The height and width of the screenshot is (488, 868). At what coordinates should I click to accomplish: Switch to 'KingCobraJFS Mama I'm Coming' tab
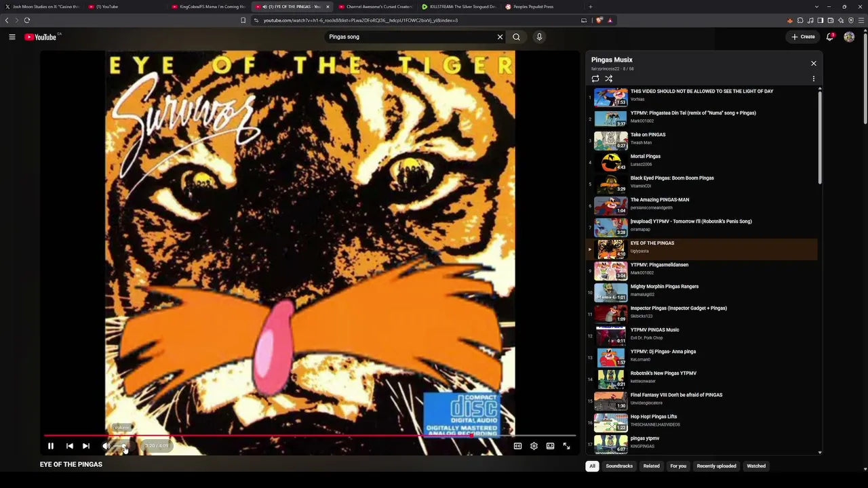[x=209, y=7]
